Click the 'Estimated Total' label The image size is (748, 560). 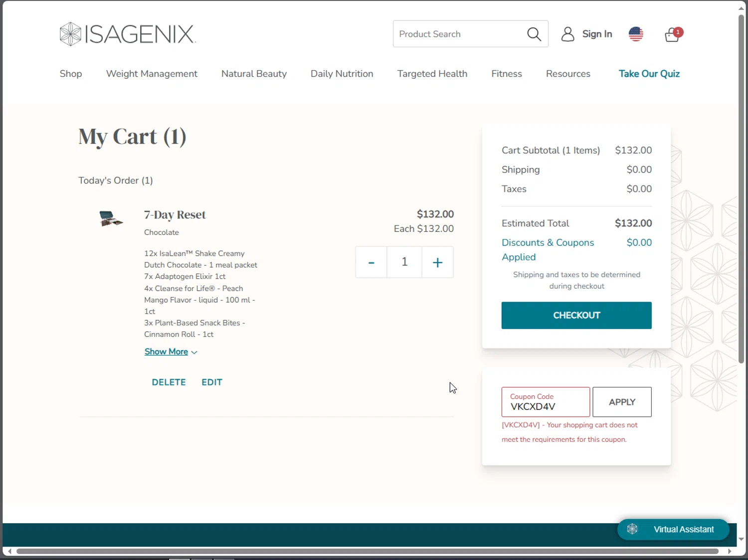[x=535, y=223]
